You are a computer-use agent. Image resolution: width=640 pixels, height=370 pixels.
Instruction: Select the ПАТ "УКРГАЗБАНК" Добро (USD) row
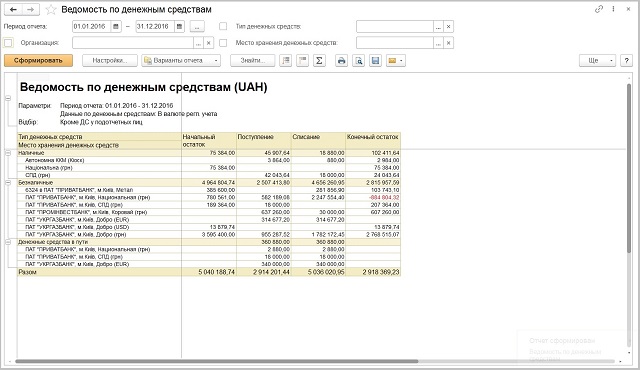pos(209,227)
